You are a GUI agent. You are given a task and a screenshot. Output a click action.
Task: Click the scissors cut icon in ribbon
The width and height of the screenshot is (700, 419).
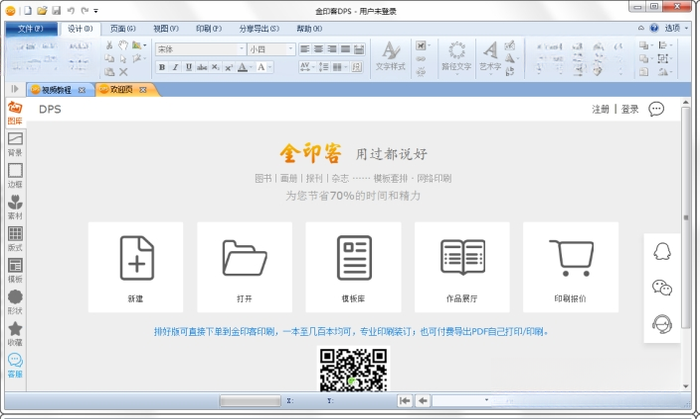[109, 45]
